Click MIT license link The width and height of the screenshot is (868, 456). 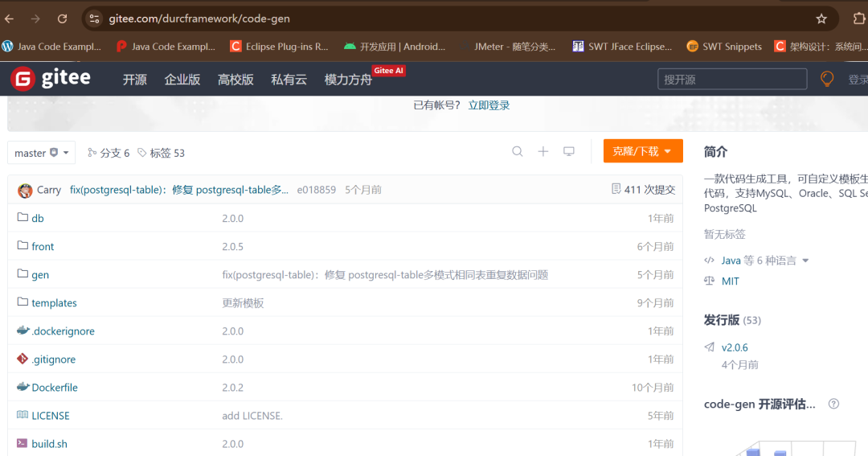point(730,281)
